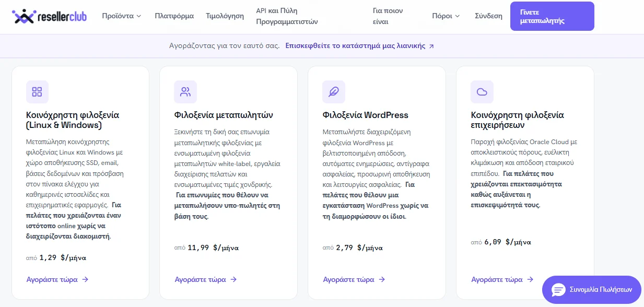
Task: Visit the Επισκεφθείτε το κατάστημά μας λιανικής link
Action: pos(359,46)
